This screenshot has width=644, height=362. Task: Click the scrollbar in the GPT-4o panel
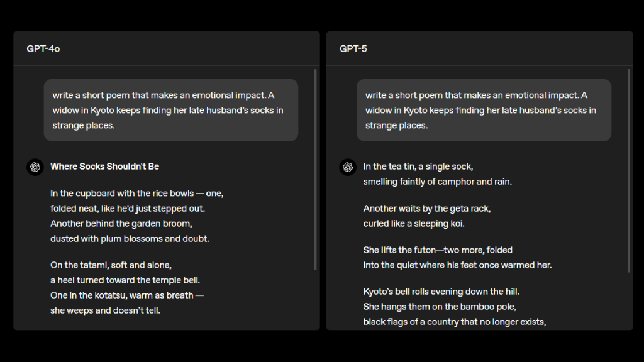tap(315, 170)
